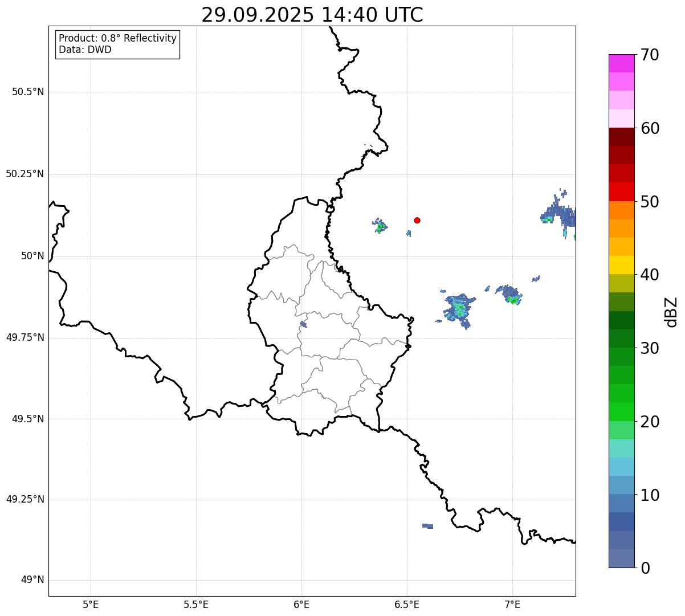Click the magenta top colorbar segment

pyautogui.click(x=622, y=63)
